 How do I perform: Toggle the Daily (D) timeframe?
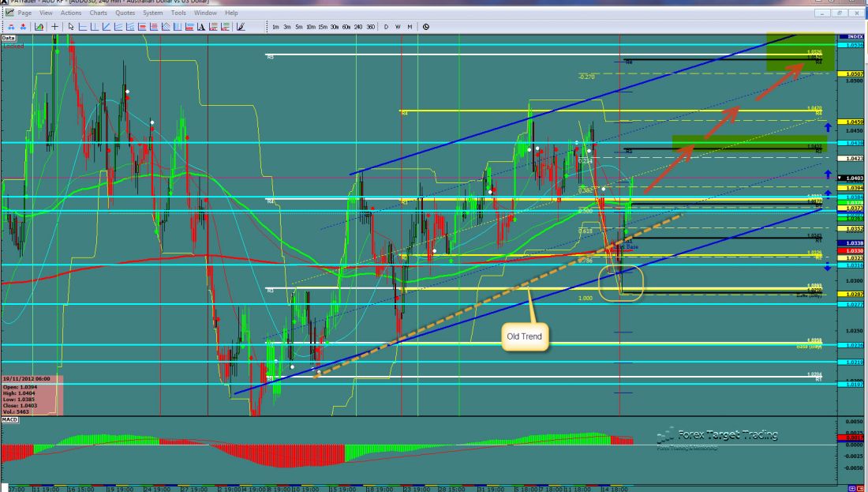pos(386,26)
